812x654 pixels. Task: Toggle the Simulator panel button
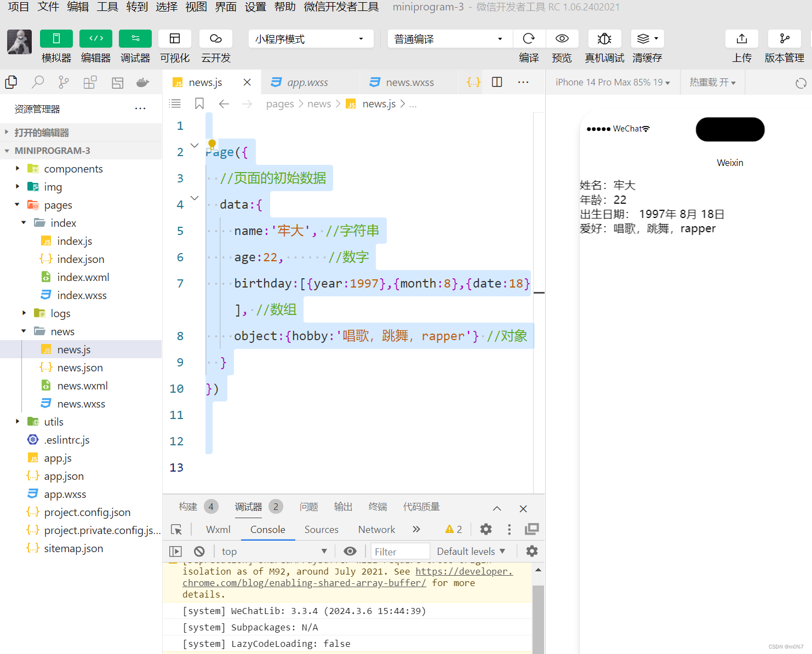pos(56,39)
